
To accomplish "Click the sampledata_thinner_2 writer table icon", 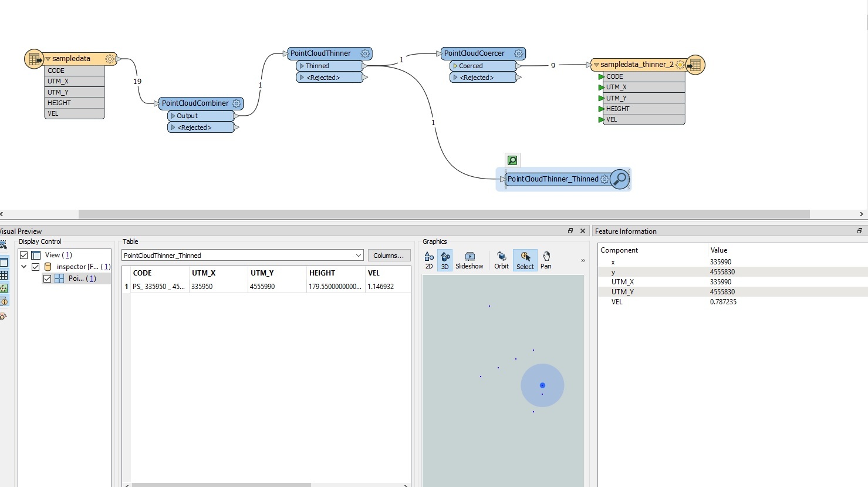I will 695,65.
